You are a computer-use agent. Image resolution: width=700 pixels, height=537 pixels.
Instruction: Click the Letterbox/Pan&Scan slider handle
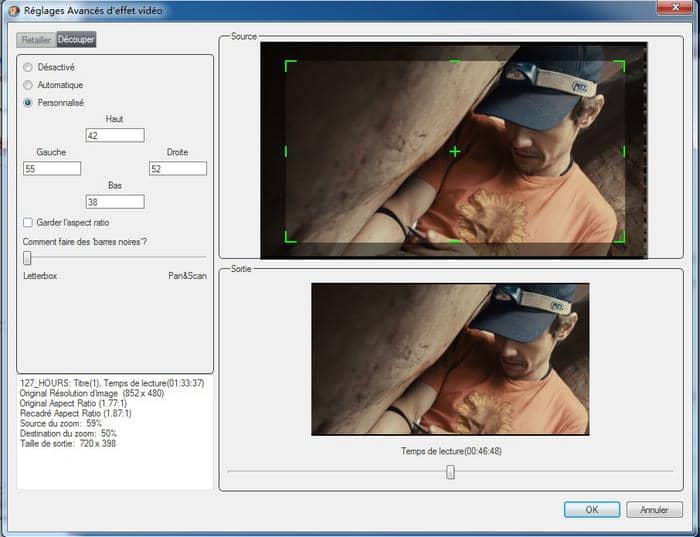point(27,258)
